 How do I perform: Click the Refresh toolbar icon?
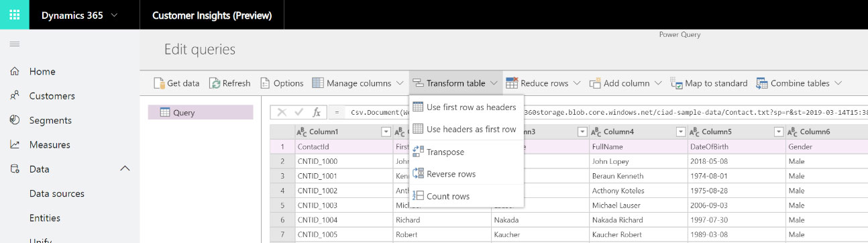[215, 83]
